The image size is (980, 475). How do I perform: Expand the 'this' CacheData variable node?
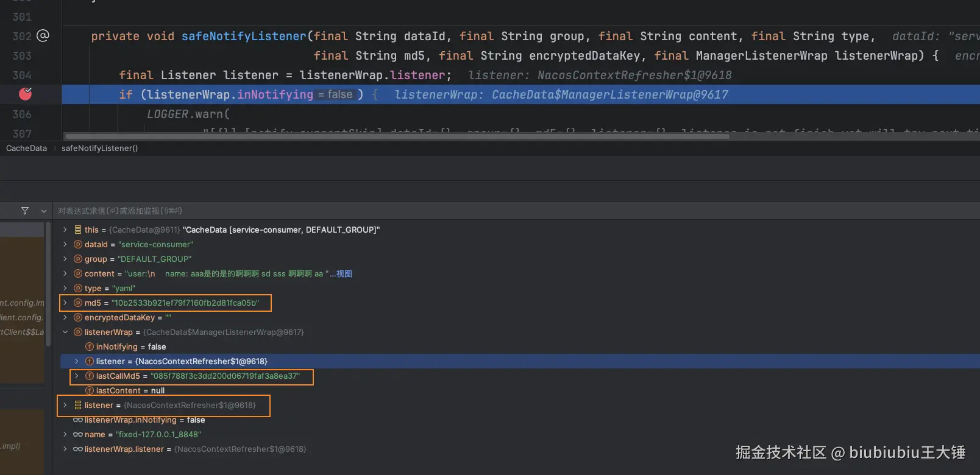(65, 230)
